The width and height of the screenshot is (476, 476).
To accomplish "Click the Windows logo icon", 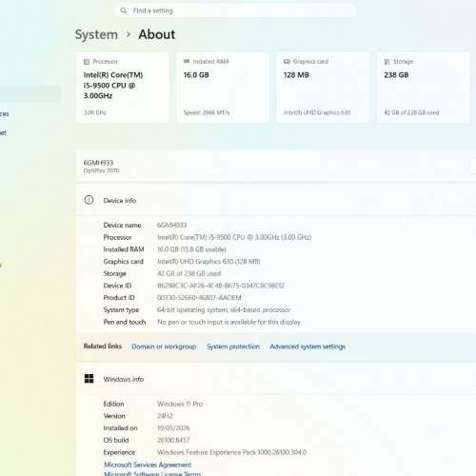I will [x=89, y=379].
